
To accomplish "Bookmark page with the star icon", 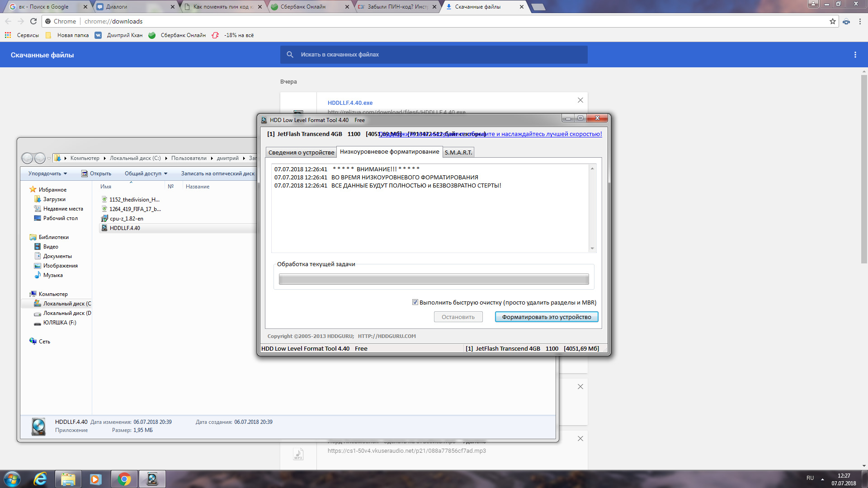I will (832, 21).
